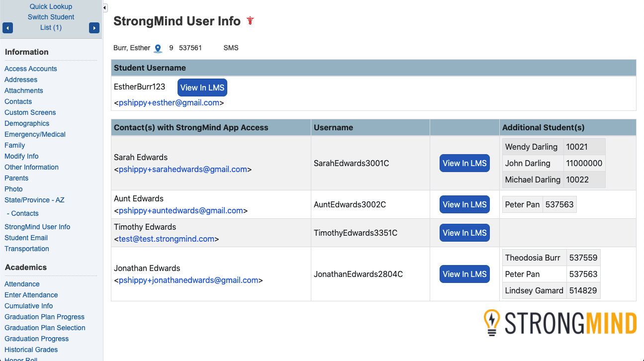This screenshot has height=361, width=644.
Task: Open Graduation Plan Selection
Action: pyautogui.click(x=45, y=328)
